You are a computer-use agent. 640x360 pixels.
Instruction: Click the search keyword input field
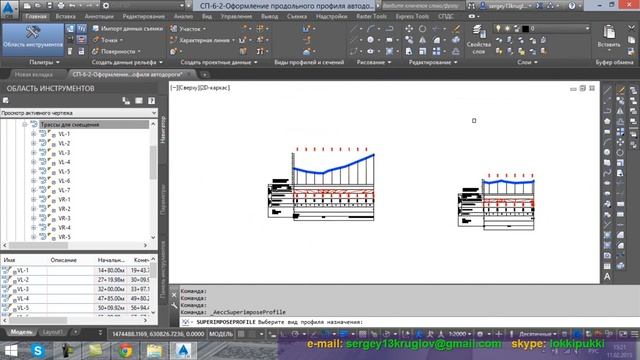pos(422,6)
